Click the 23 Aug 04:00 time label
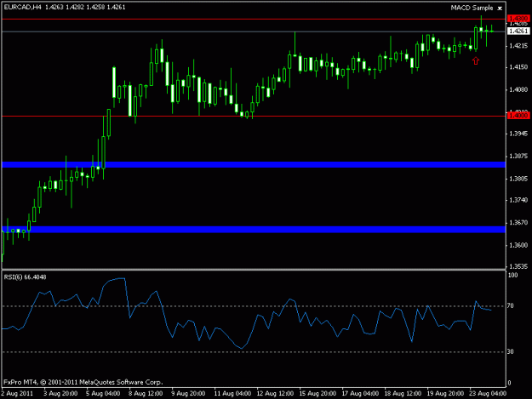 (x=488, y=393)
